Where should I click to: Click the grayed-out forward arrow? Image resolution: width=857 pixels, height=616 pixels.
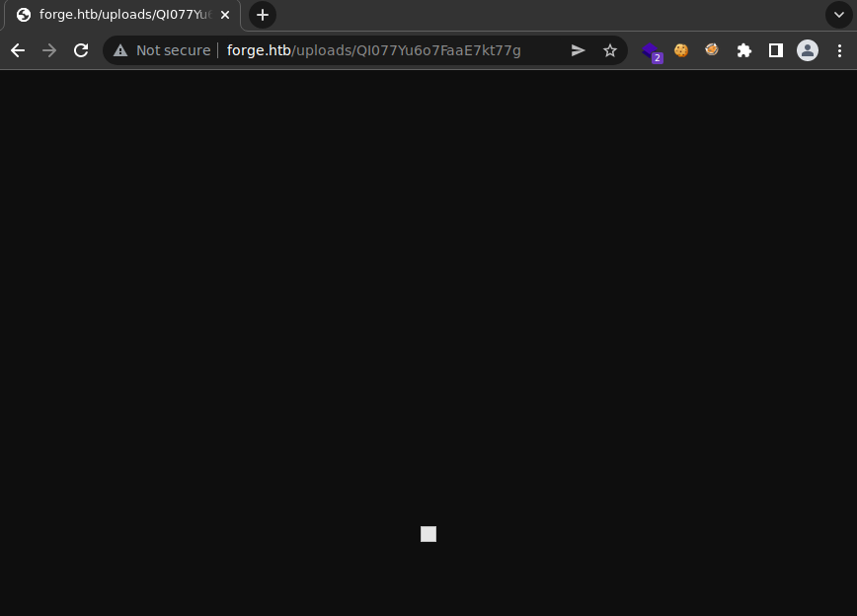49,50
